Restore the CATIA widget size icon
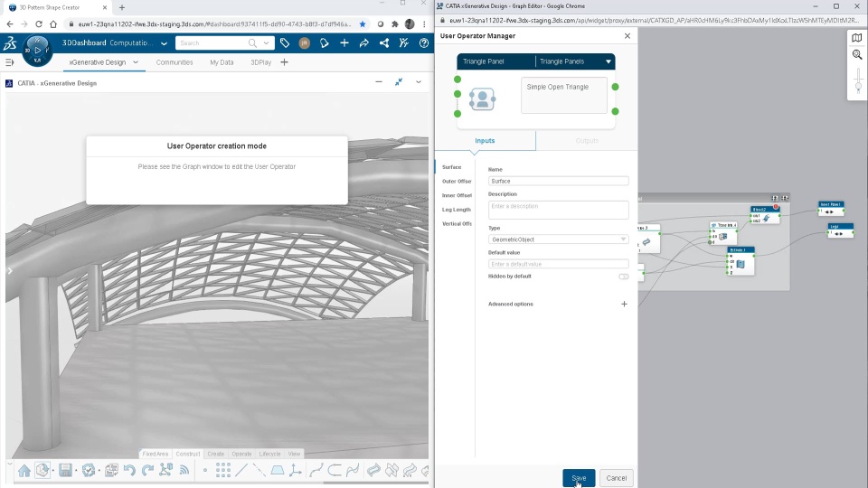 pos(399,82)
